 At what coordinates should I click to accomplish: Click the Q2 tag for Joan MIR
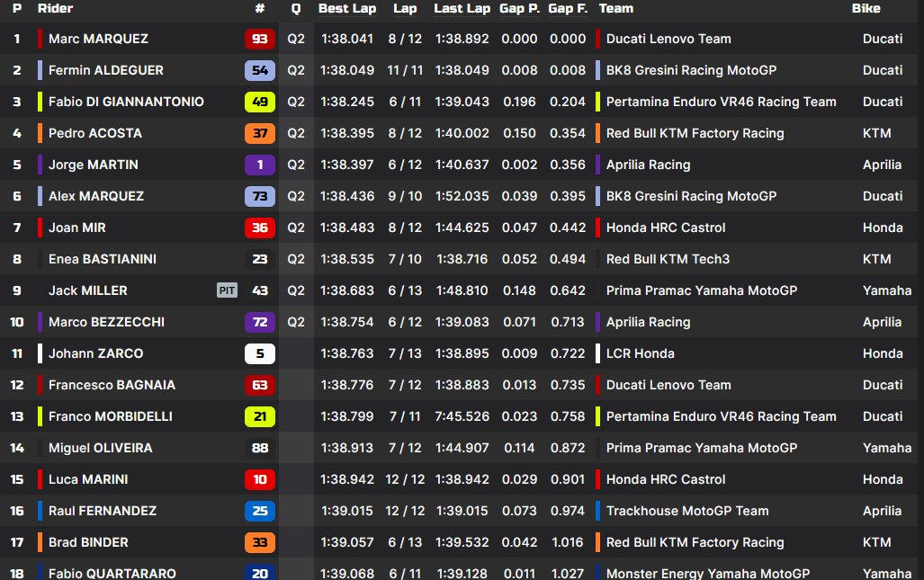pos(296,228)
